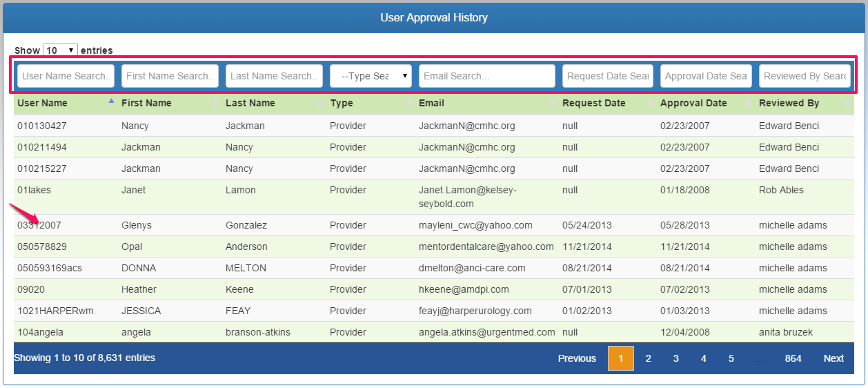Click the Approval Date Search field
868x388 pixels.
point(706,76)
